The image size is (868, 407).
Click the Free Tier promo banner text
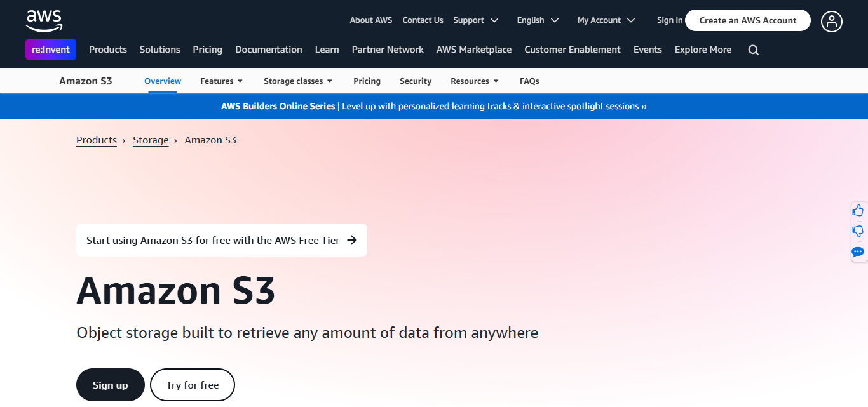pos(213,240)
